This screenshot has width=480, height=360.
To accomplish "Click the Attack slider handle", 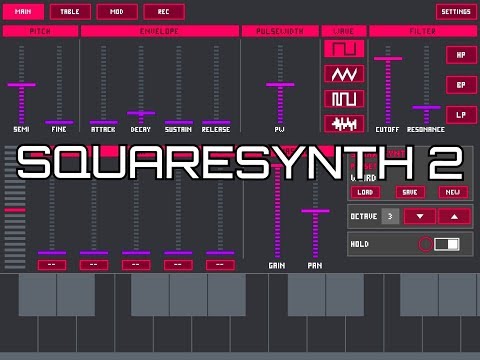I will click(104, 122).
